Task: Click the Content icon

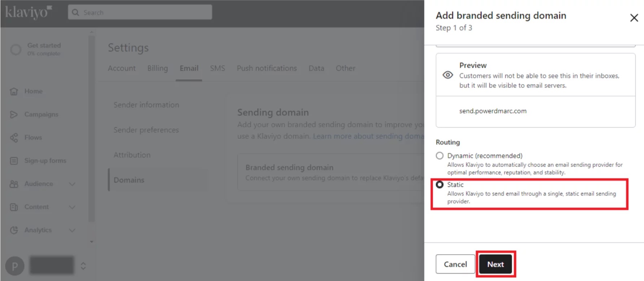Action: [x=14, y=207]
